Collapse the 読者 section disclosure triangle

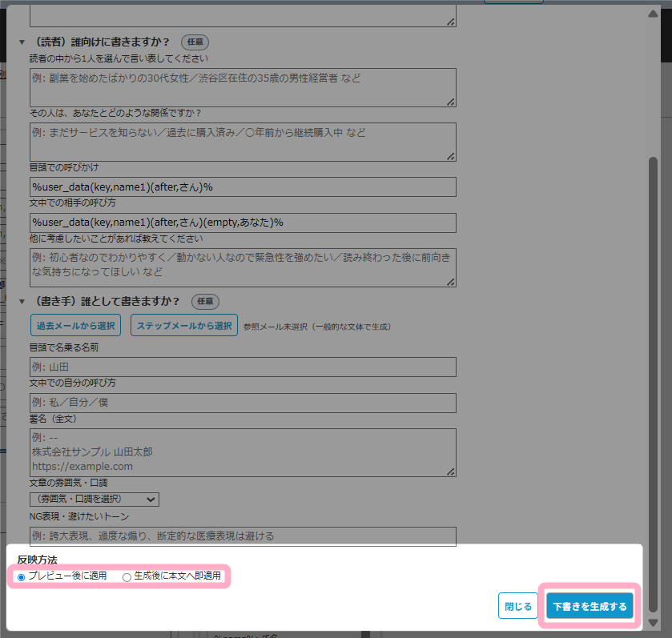(x=22, y=42)
